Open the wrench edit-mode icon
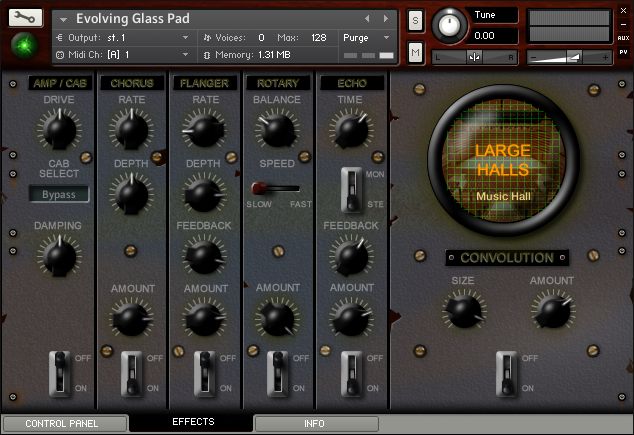 click(x=25, y=17)
